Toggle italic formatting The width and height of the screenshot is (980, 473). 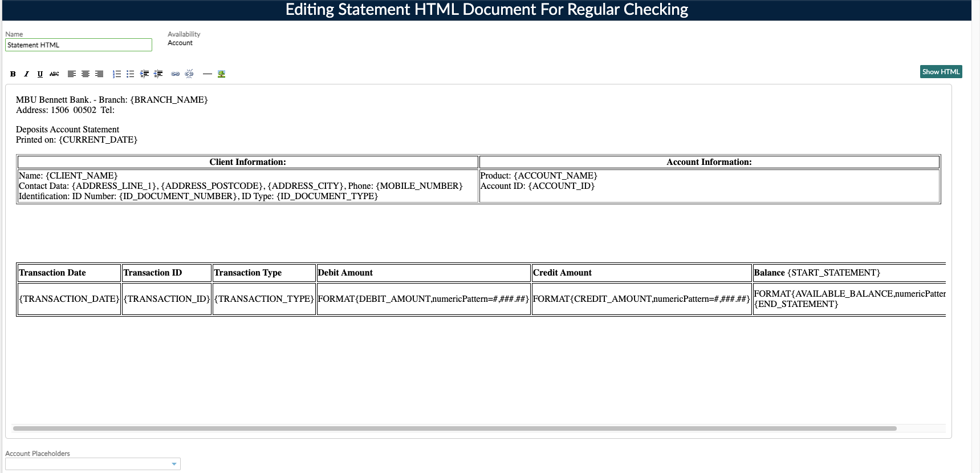click(26, 74)
